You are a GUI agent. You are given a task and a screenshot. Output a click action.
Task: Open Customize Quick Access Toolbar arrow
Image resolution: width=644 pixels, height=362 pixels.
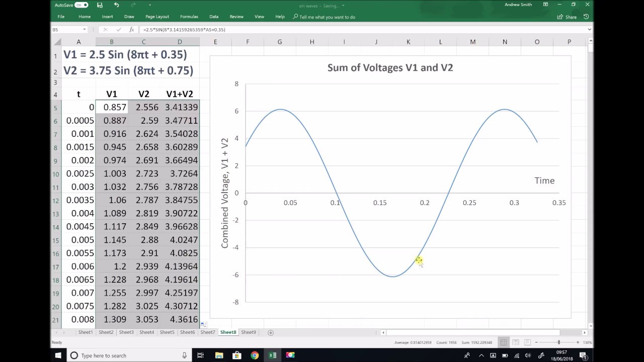[x=149, y=5]
